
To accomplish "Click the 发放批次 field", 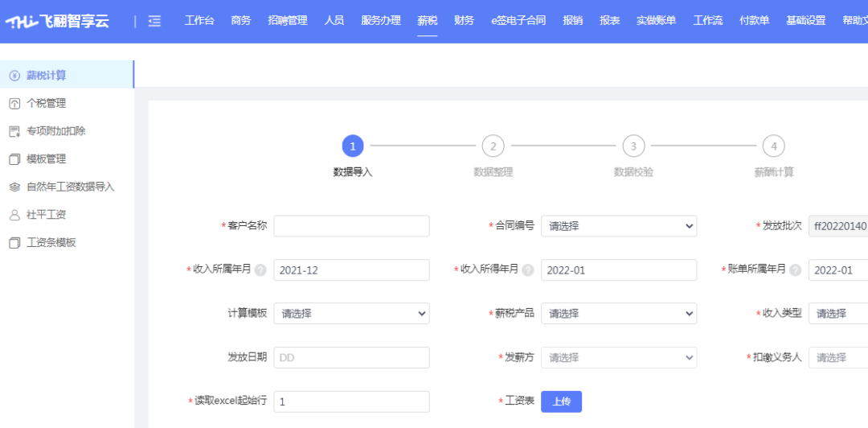I will click(x=838, y=225).
